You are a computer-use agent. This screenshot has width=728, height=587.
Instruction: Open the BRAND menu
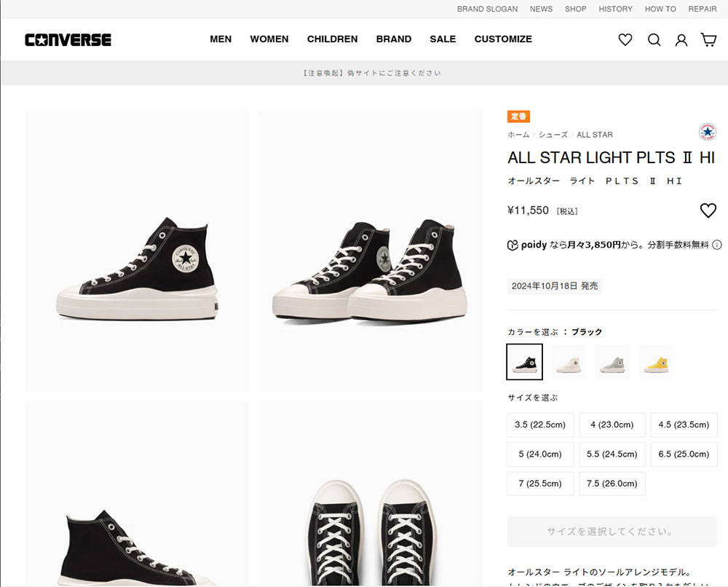pos(394,39)
